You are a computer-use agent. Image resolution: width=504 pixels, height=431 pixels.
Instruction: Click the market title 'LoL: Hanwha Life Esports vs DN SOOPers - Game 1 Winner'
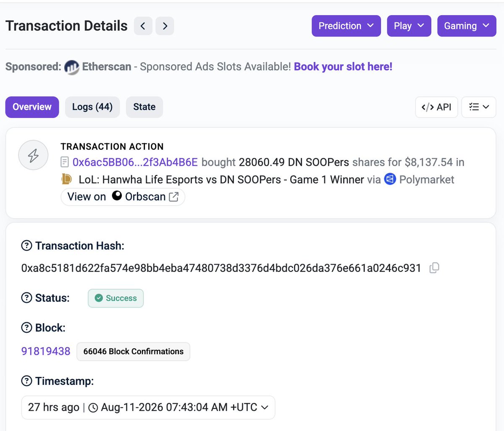coord(221,180)
